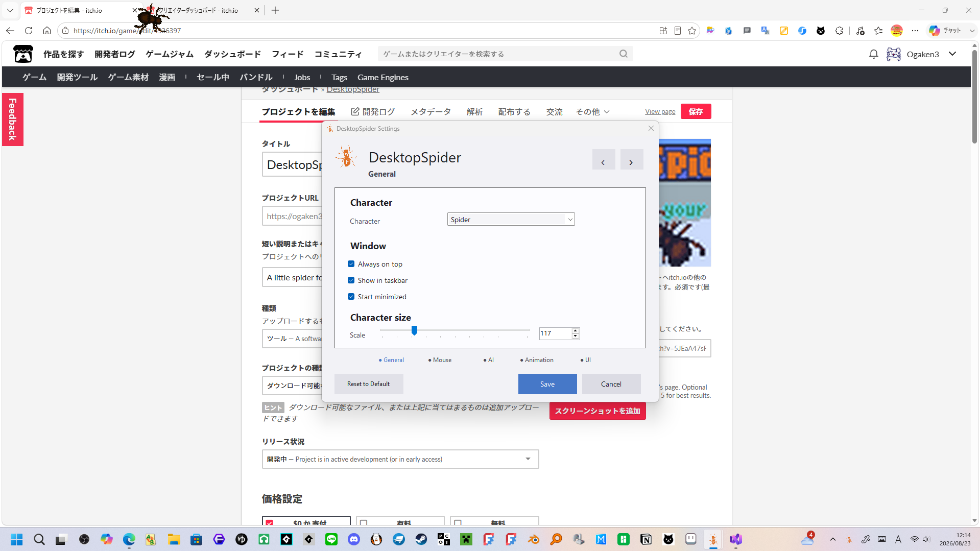
Task: Open the browser tab list chevron
Action: (10, 10)
